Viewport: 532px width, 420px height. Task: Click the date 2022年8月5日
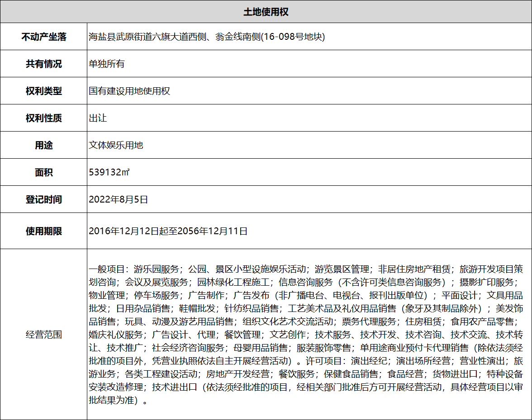pyautogui.click(x=119, y=199)
